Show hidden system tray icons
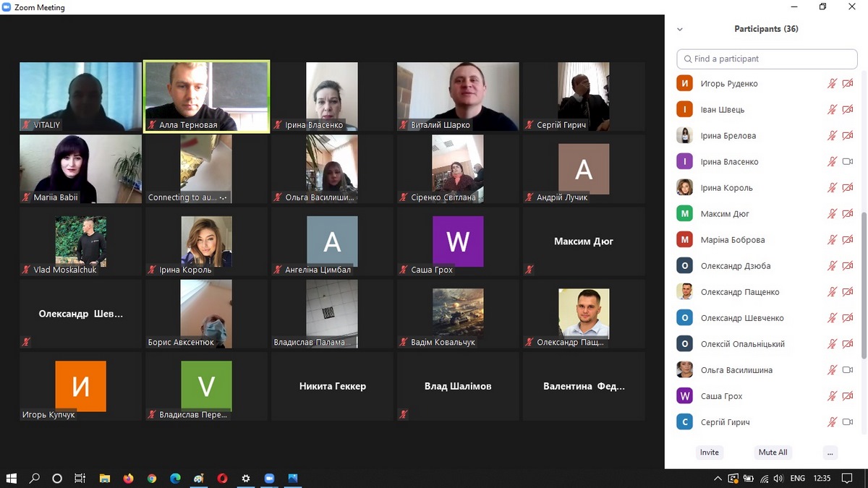The image size is (868, 488). click(718, 479)
